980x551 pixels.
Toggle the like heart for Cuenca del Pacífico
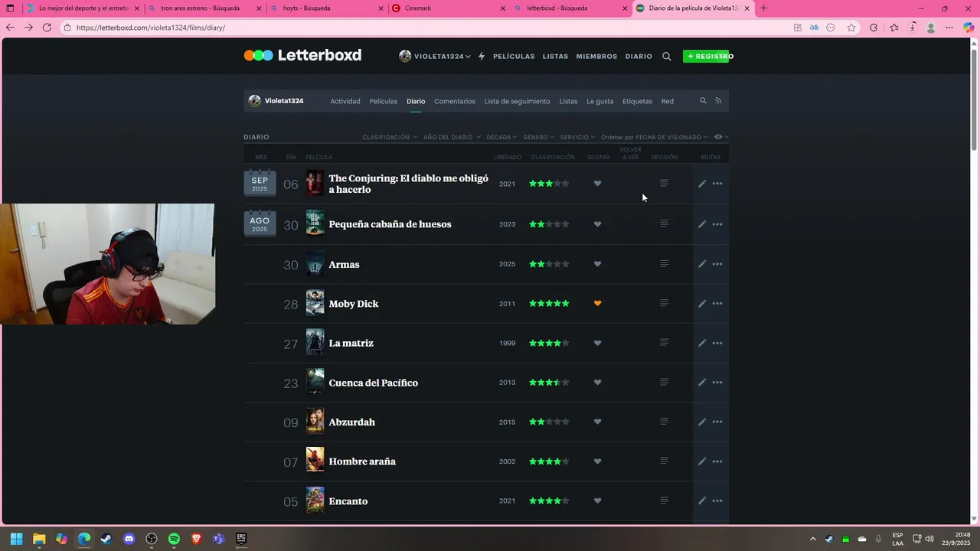point(598,383)
